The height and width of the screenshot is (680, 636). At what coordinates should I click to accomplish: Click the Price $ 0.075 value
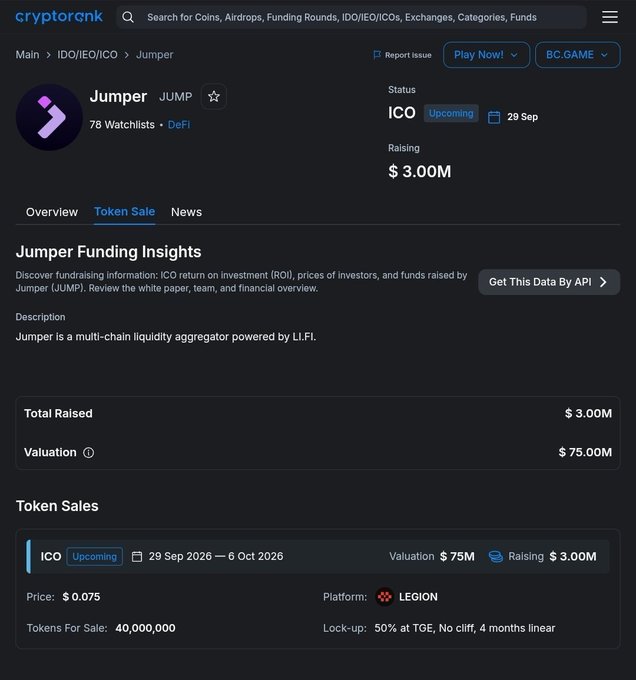(81, 597)
